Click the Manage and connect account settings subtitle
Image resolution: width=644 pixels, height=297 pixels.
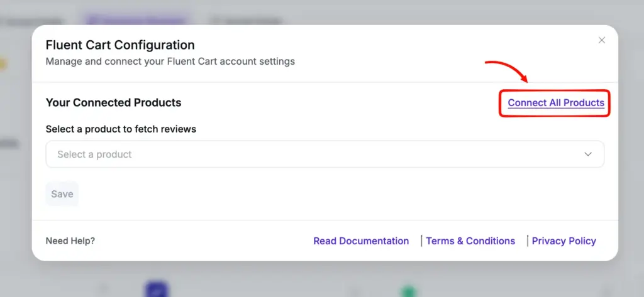[x=170, y=62]
